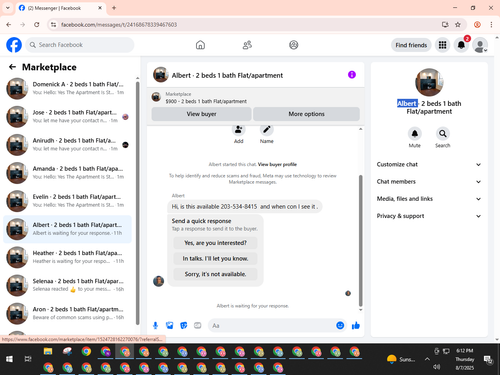Click the chat message area scrollbar
Image resolution: width=500 pixels, height=375 pixels.
pyautogui.click(x=360, y=241)
